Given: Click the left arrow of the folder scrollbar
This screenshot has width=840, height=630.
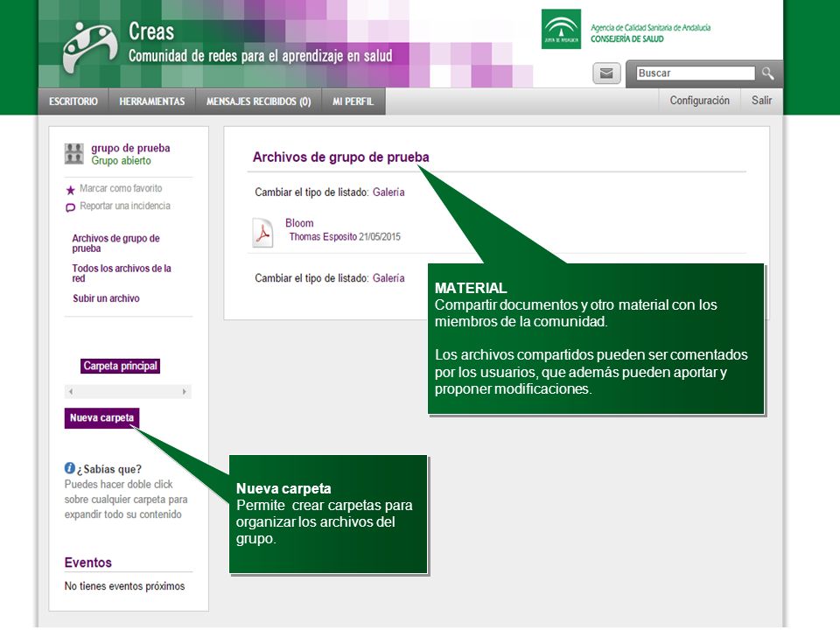Looking at the screenshot, I should coord(71,392).
